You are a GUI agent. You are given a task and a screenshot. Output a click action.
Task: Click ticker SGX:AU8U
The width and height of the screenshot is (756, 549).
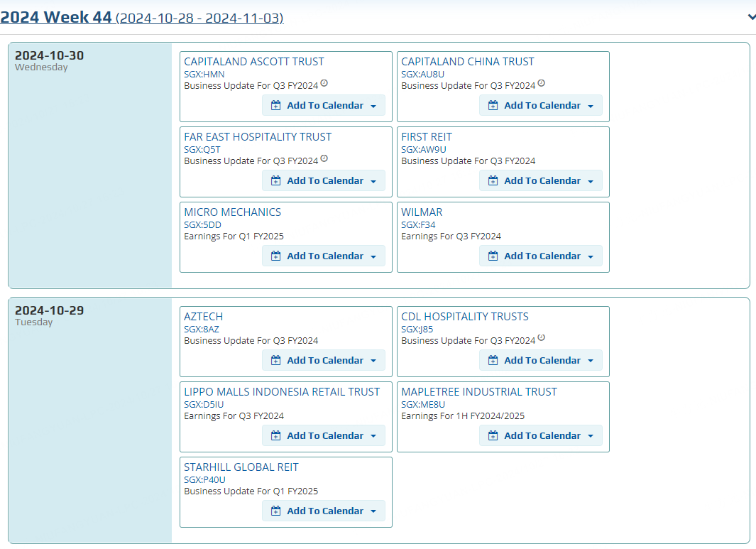pos(423,75)
